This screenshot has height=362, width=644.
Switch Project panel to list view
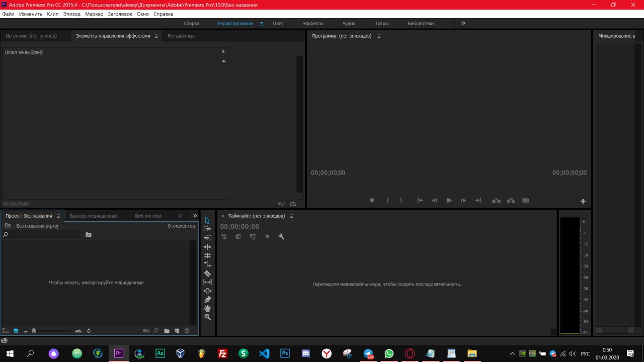6,331
